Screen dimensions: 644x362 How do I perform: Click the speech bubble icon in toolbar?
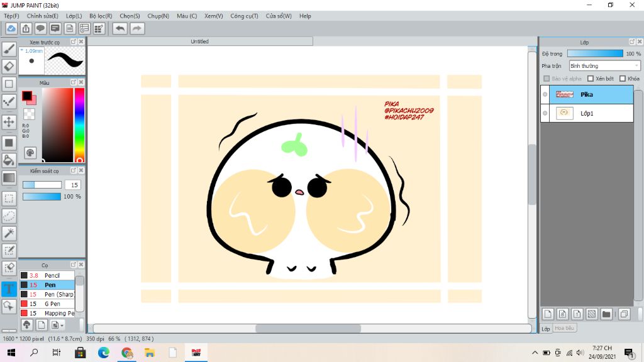[x=40, y=28]
